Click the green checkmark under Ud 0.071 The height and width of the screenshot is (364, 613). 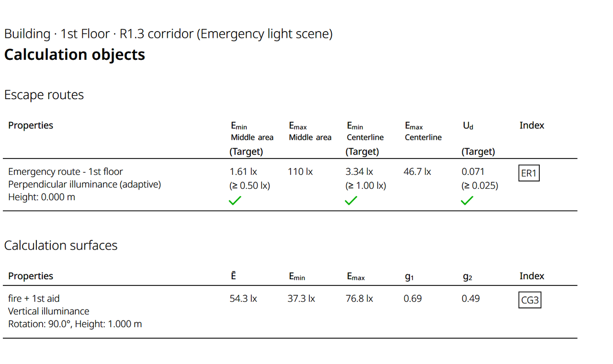[x=467, y=201]
